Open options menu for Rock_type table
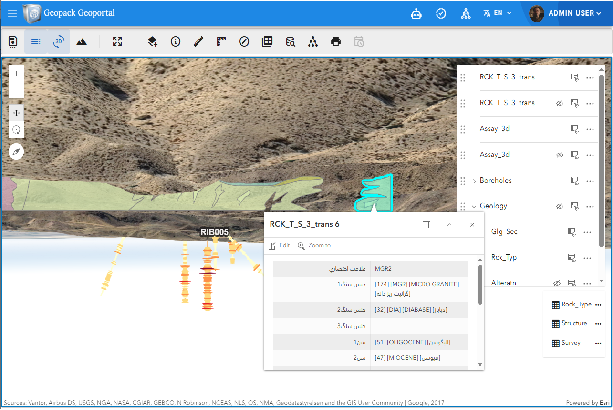 point(598,304)
